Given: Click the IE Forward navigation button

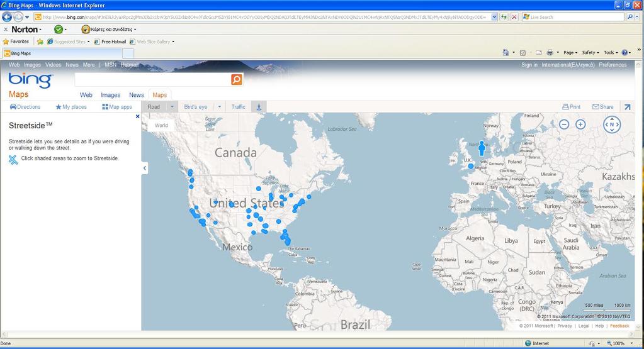Looking at the screenshot, I should click(18, 17).
